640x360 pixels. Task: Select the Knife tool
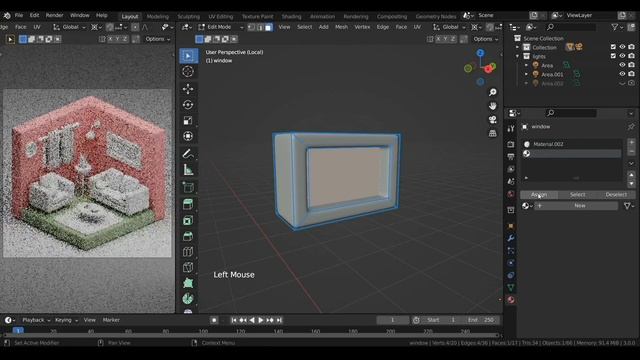(188, 267)
